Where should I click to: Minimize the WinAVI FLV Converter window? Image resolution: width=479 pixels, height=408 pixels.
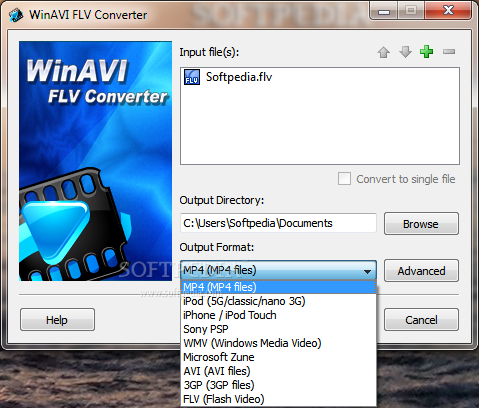(x=384, y=11)
